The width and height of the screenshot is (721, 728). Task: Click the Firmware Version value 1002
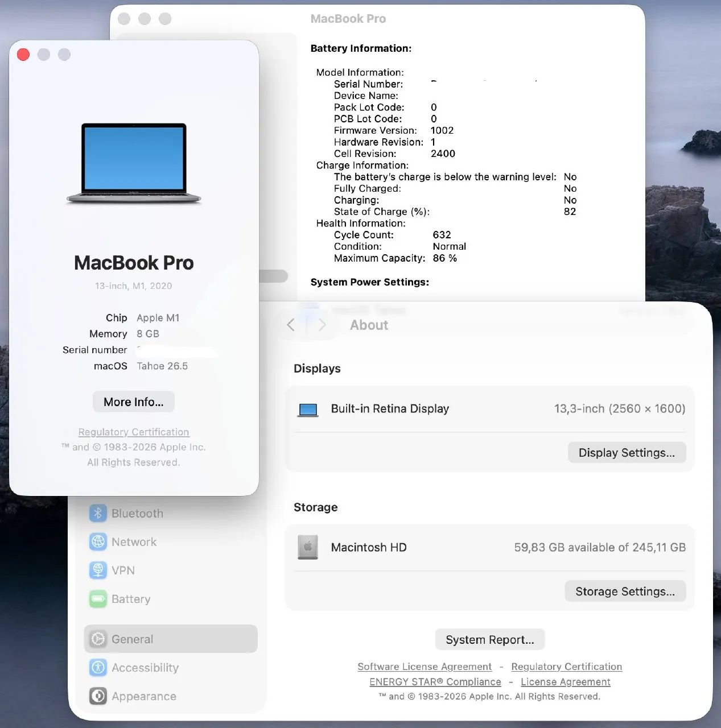442,130
